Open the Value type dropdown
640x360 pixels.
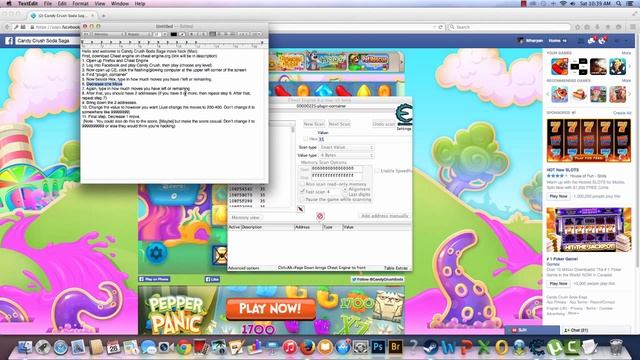(346, 156)
